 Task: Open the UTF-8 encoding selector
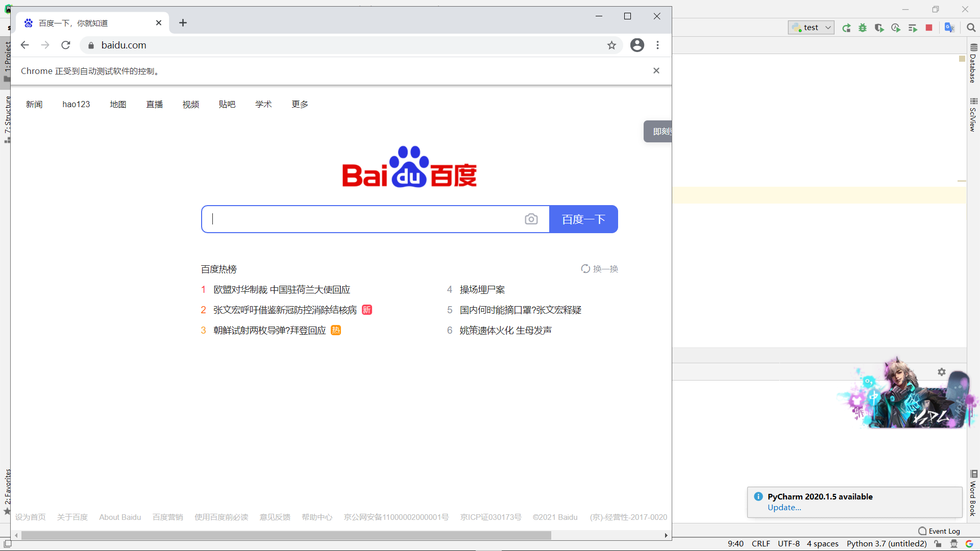789,544
